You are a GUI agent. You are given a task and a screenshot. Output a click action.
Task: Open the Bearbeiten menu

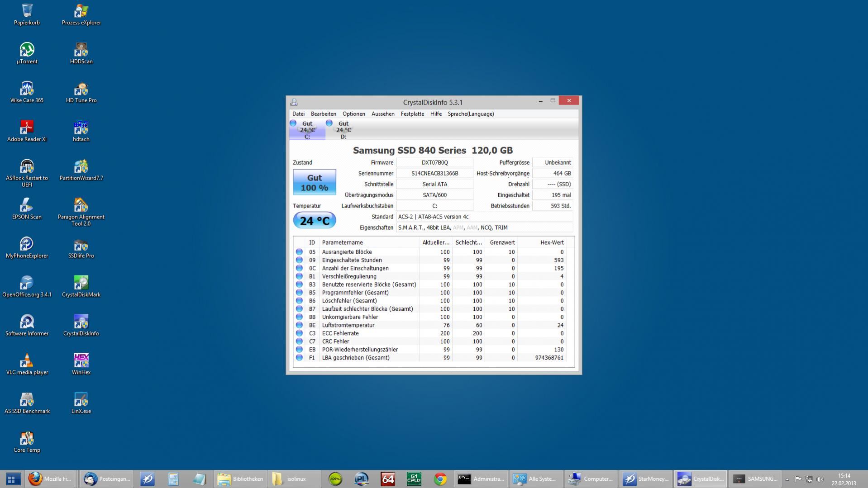coord(323,114)
